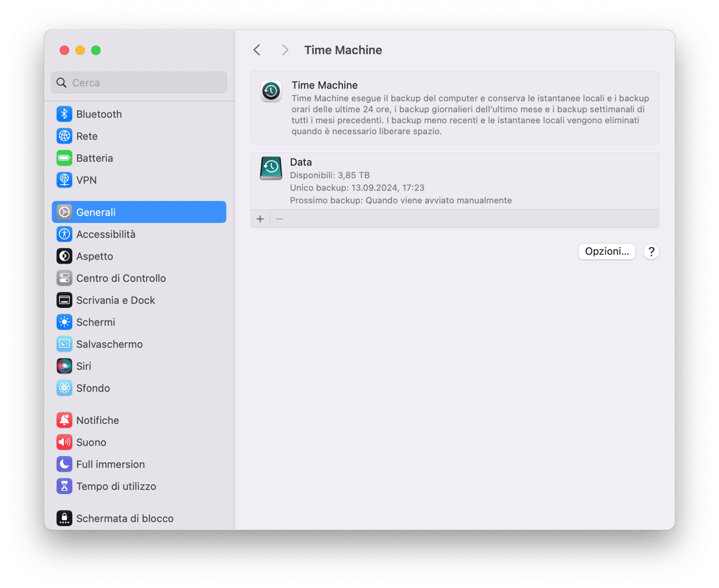Select the Data disk name text
Image resolution: width=719 pixels, height=588 pixels.
[x=301, y=162]
